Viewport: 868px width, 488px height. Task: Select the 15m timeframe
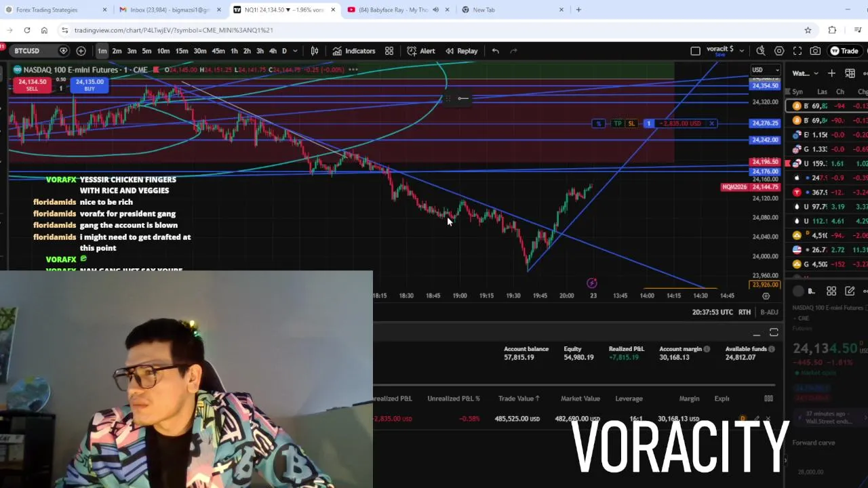coord(182,51)
